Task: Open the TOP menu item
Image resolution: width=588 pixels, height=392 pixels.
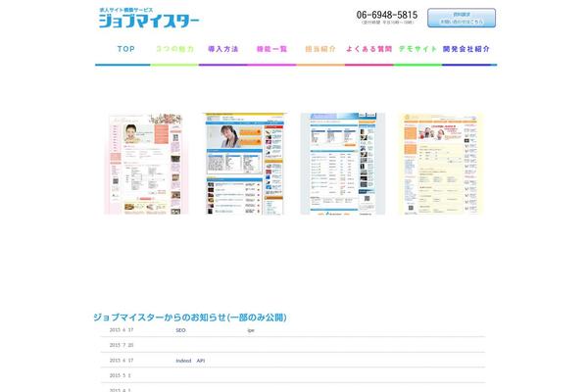Action: coord(125,49)
